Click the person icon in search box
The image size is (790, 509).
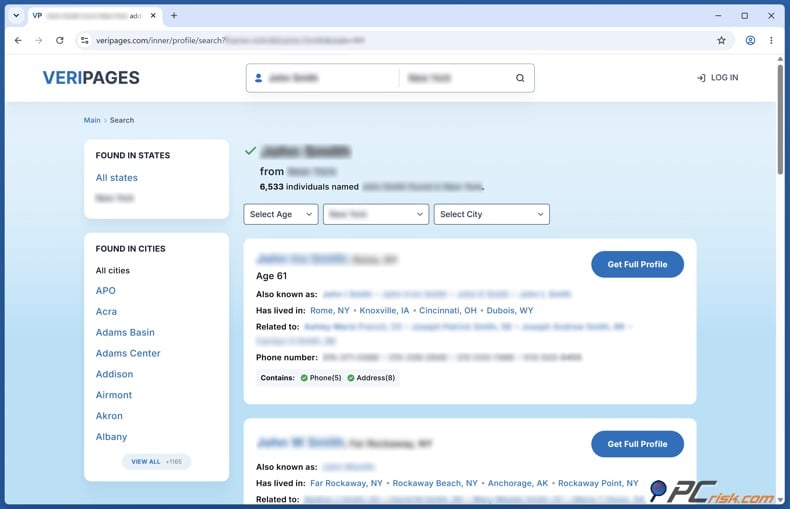(x=258, y=78)
